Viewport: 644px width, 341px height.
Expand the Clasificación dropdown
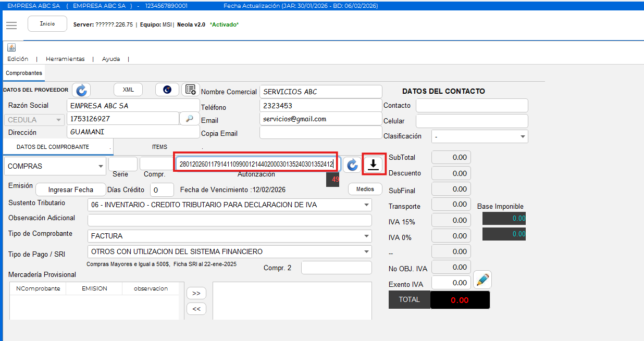pos(523,137)
